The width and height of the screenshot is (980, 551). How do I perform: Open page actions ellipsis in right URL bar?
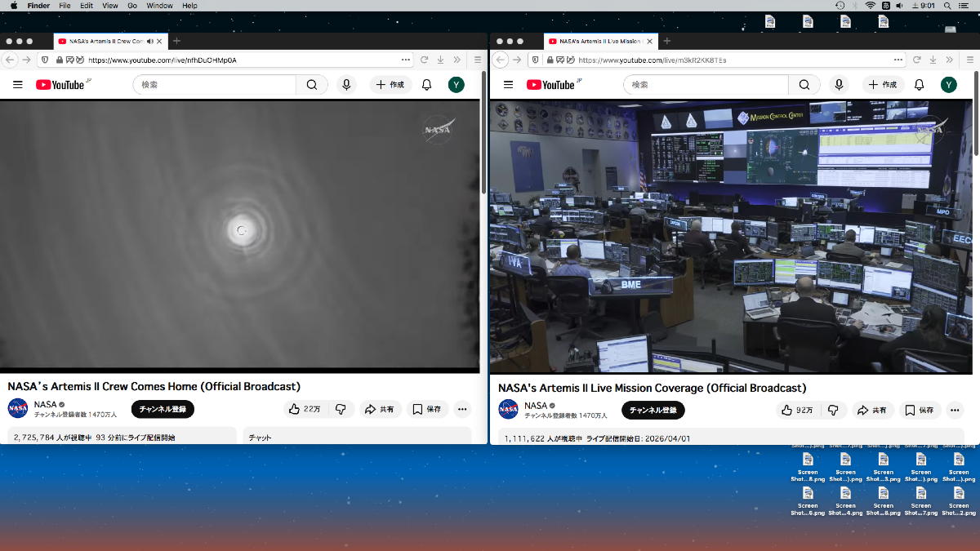[898, 60]
